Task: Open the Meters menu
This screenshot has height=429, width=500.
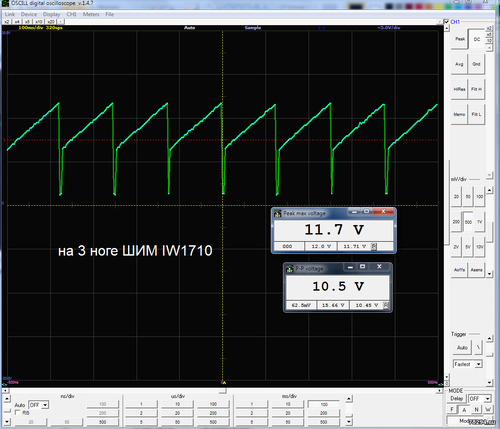Action: [91, 14]
